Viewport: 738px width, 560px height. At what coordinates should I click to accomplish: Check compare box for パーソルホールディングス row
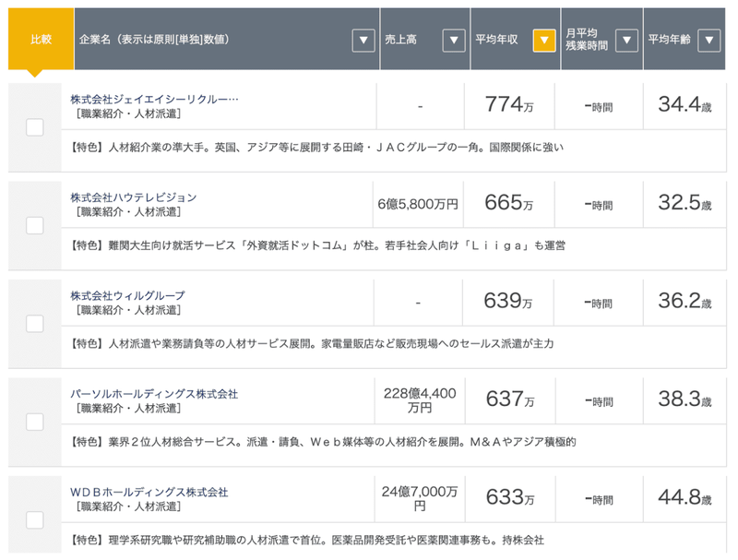(35, 423)
